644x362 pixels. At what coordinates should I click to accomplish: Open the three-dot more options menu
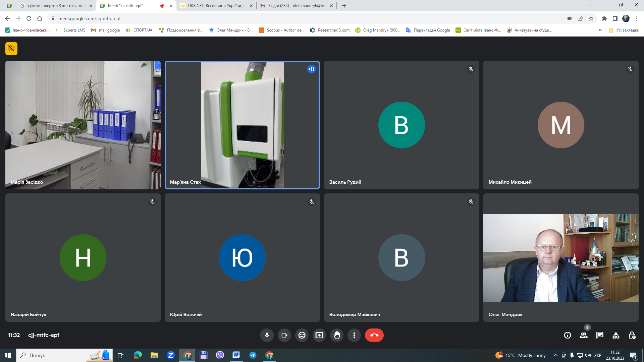pyautogui.click(x=354, y=335)
